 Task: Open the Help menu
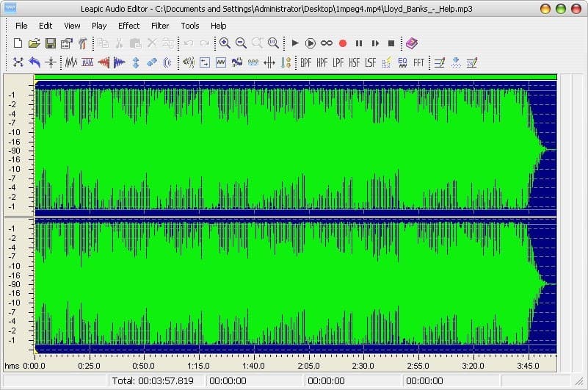218,26
